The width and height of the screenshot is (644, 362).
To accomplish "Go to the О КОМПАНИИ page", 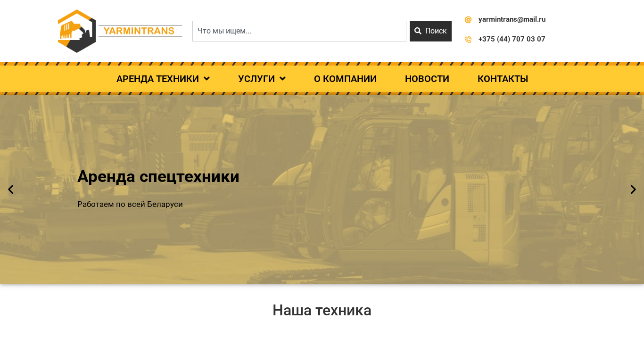I will pyautogui.click(x=345, y=79).
